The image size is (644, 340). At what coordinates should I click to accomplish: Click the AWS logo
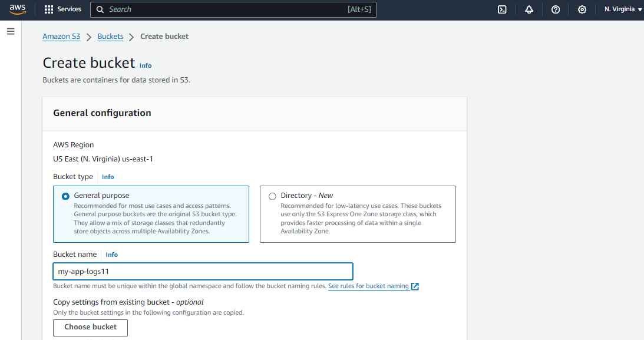(16, 9)
